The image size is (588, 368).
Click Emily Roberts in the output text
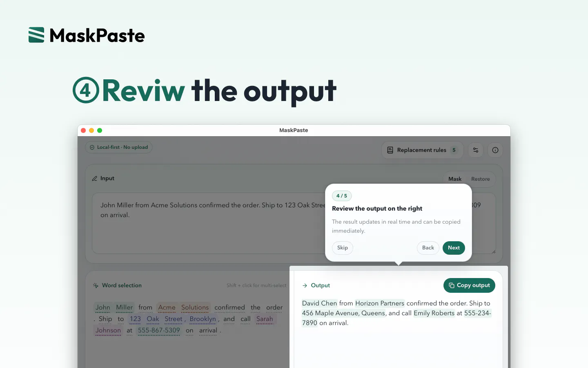click(434, 313)
